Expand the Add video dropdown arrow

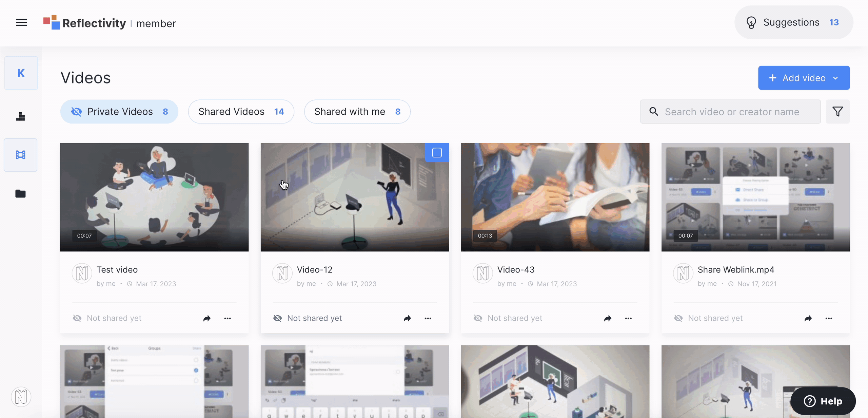click(x=835, y=78)
